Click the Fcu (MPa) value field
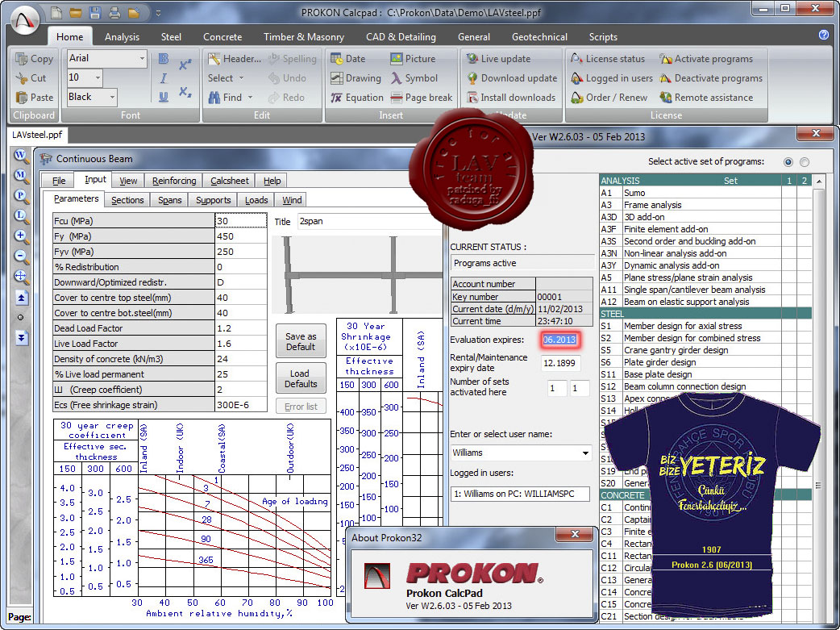This screenshot has width=840, height=630. 240,221
